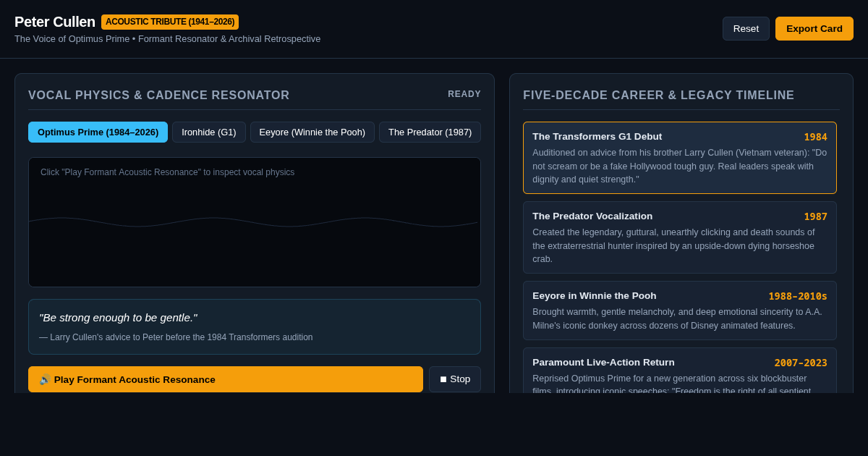This screenshot has width=868, height=456.
Task: Click the quote "Be strong enough to be gentle."
Action: pos(118,317)
